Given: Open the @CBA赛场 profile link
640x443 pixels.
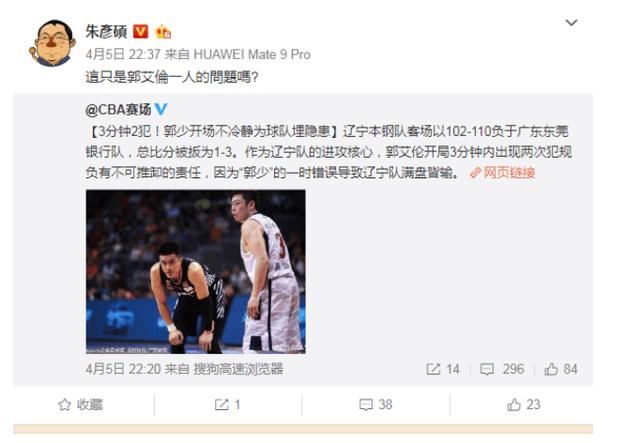Looking at the screenshot, I should tap(118, 109).
